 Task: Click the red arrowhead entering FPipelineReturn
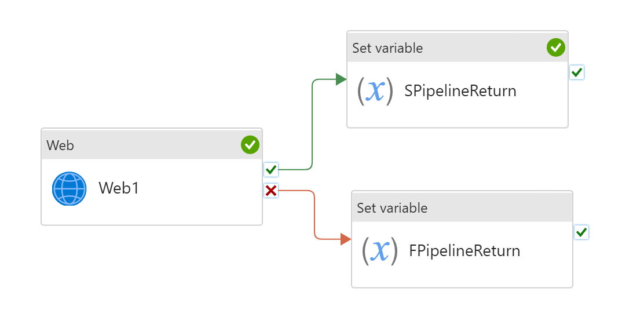point(346,239)
